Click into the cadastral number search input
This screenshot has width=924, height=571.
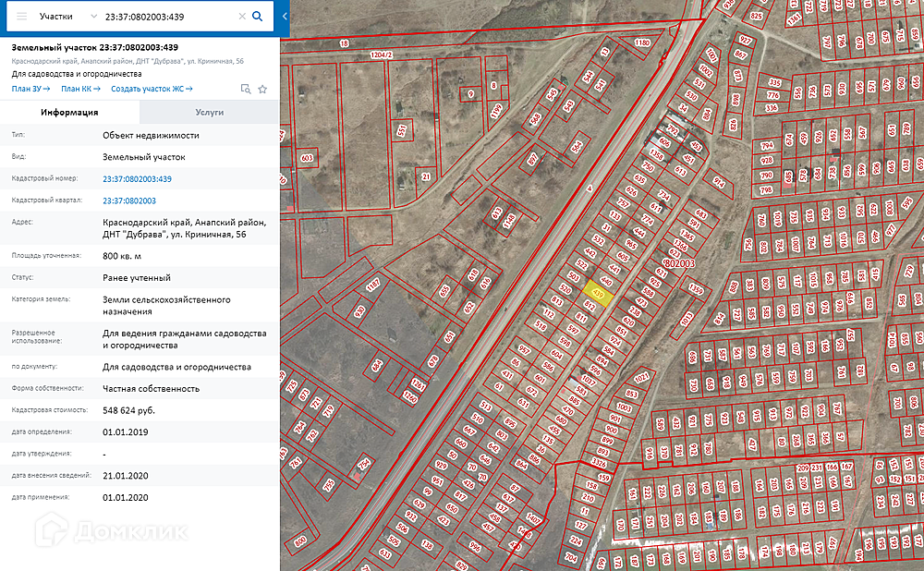[166, 17]
